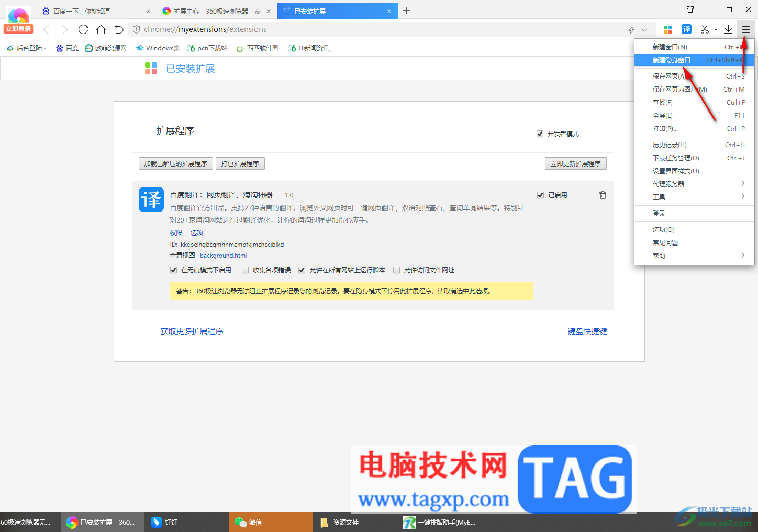The height and width of the screenshot is (532, 758).
Task: Click 登录 in the menu
Action: pyautogui.click(x=694, y=214)
